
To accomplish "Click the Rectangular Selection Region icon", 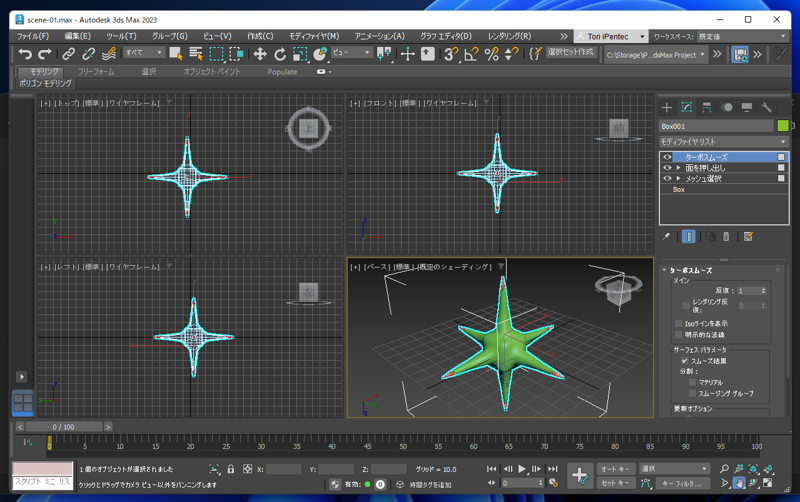I will tap(216, 54).
